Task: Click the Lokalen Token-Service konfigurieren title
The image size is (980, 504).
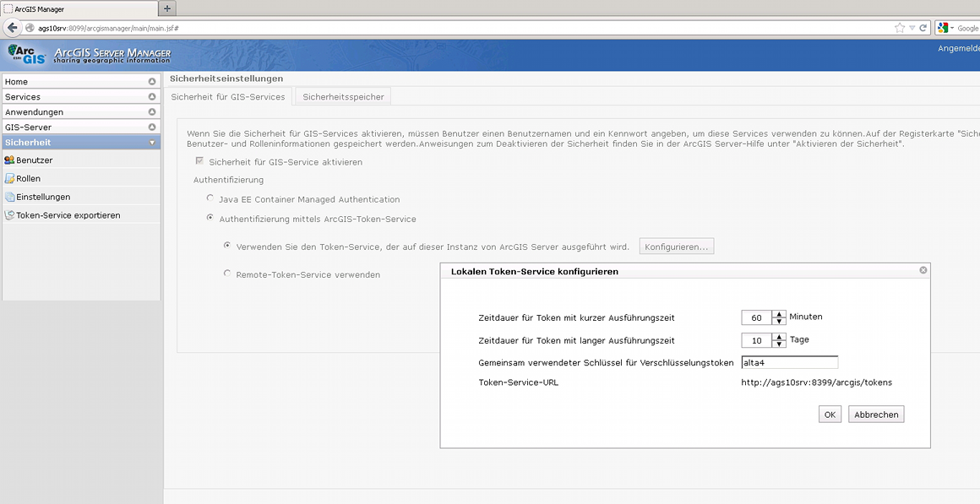Action: [x=535, y=272]
